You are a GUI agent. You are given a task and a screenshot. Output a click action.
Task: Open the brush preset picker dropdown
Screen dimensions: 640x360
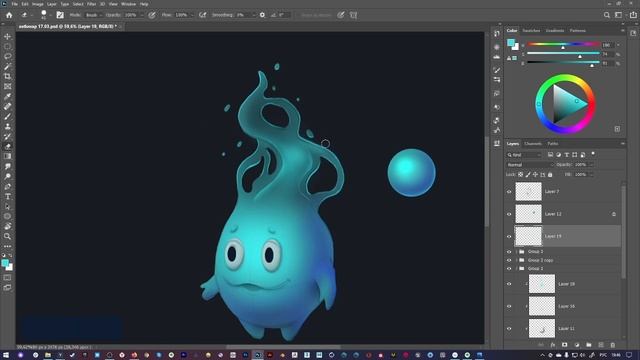pyautogui.click(x=50, y=16)
